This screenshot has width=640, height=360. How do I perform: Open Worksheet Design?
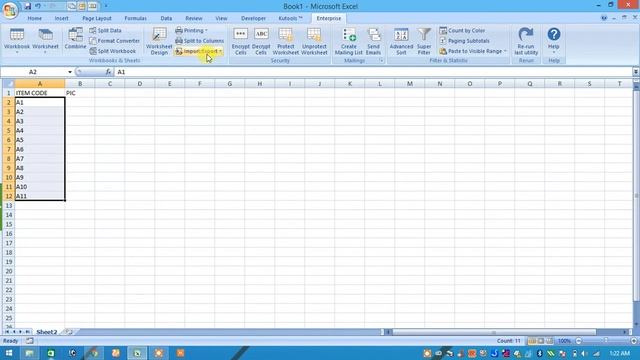(159, 41)
